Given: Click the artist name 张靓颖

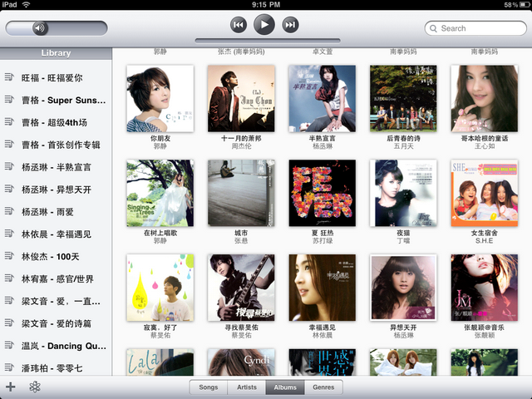Looking at the screenshot, I should 485,336.
